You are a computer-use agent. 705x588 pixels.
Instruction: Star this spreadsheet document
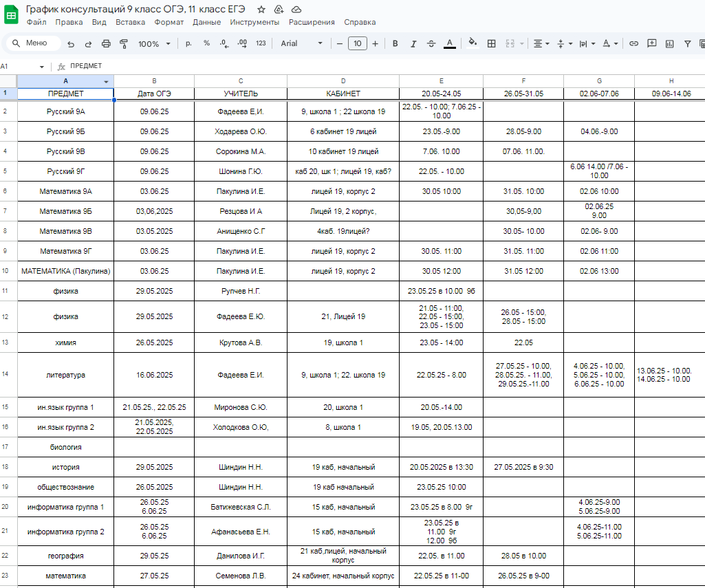261,10
